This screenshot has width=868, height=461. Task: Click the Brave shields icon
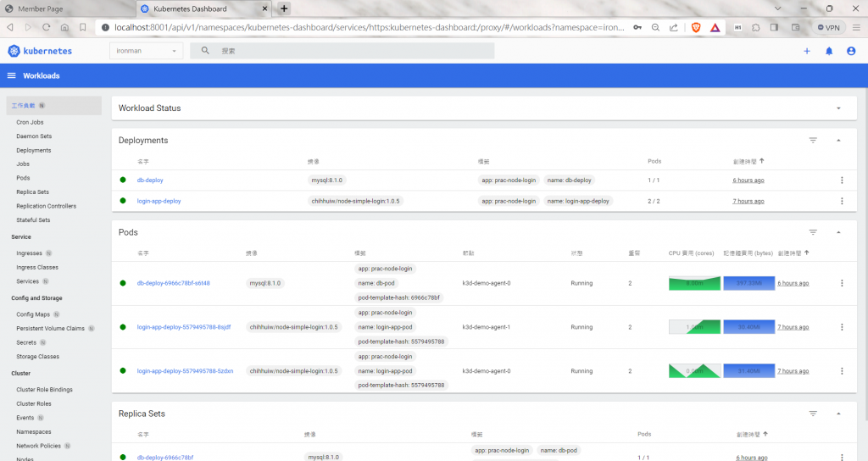point(696,27)
